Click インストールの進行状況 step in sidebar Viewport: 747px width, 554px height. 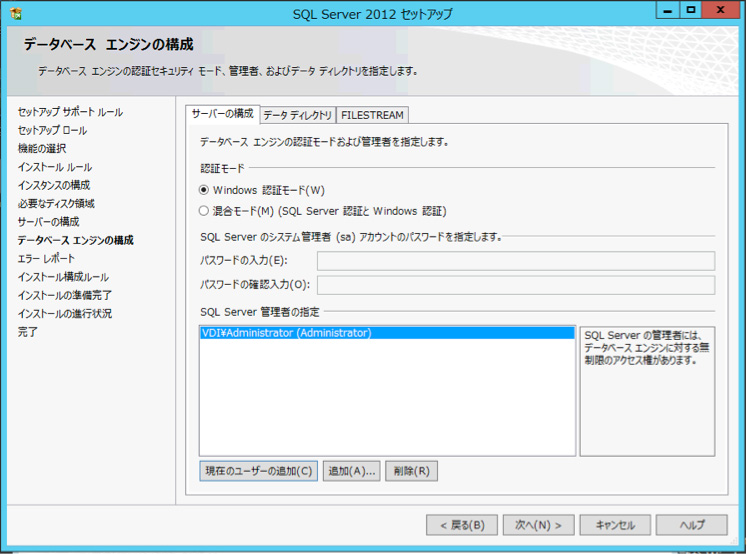[65, 313]
